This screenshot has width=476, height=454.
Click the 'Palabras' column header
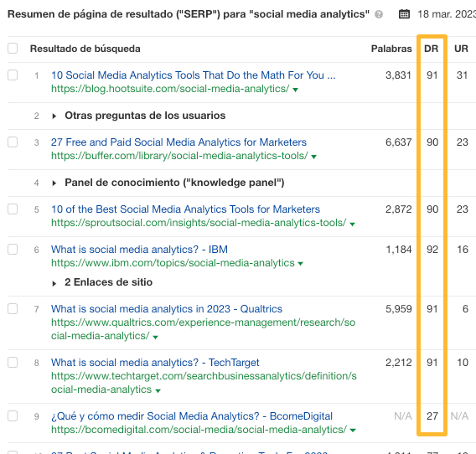391,49
